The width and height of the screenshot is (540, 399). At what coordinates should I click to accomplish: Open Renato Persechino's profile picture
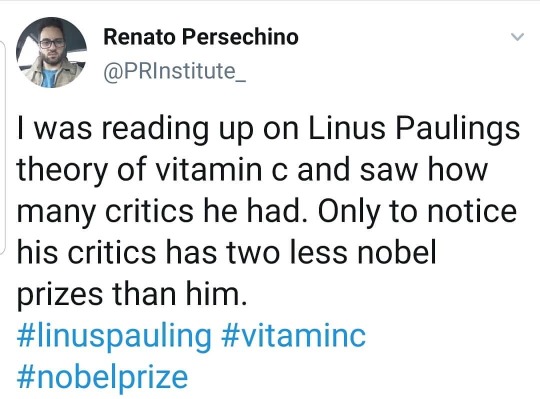(x=52, y=52)
